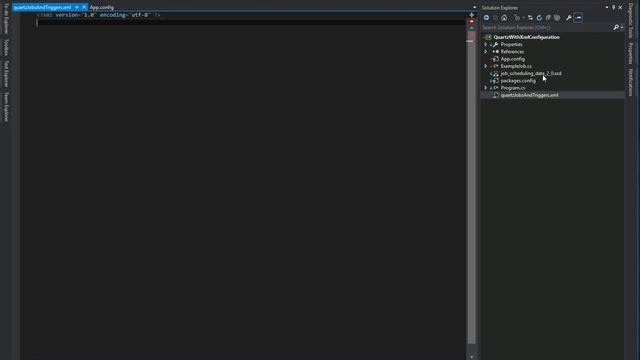Open the search options dropdown arrow
This screenshot has width=640, height=360.
coord(622,27)
